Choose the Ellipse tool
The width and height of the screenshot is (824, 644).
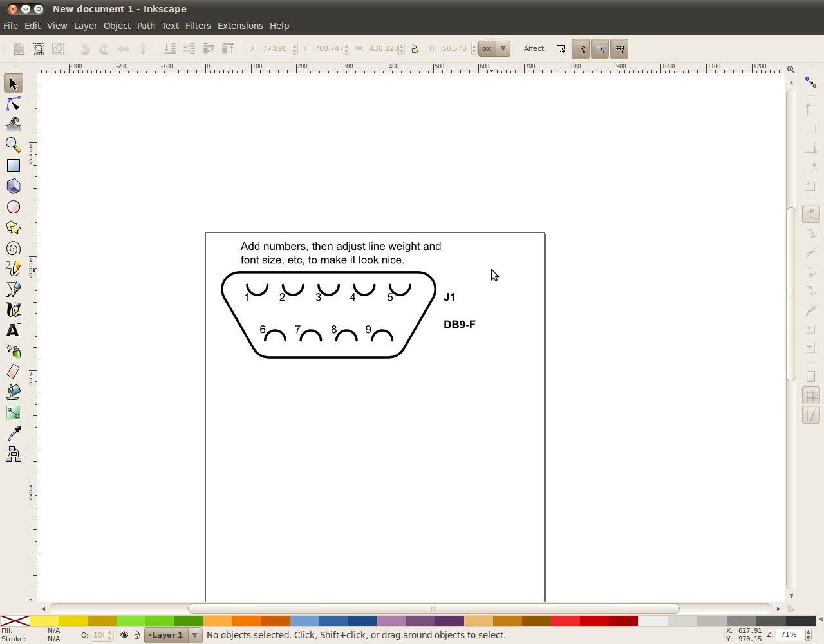click(12, 207)
